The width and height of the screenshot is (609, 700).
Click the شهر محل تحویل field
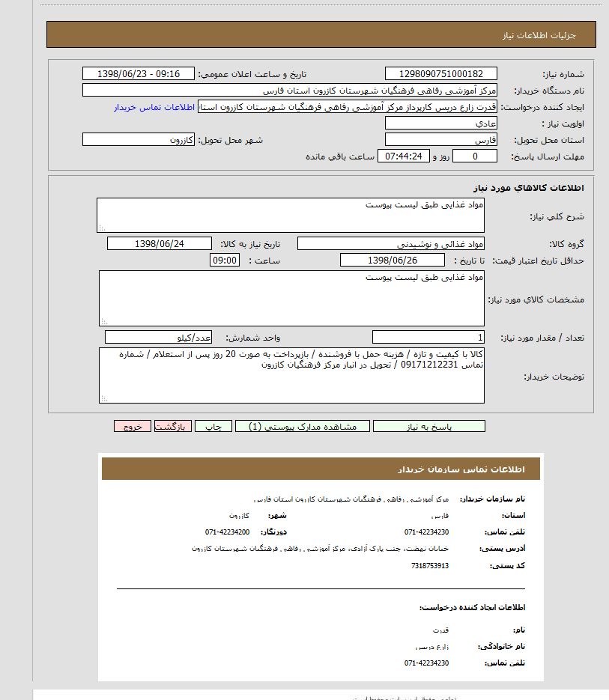click(138, 140)
